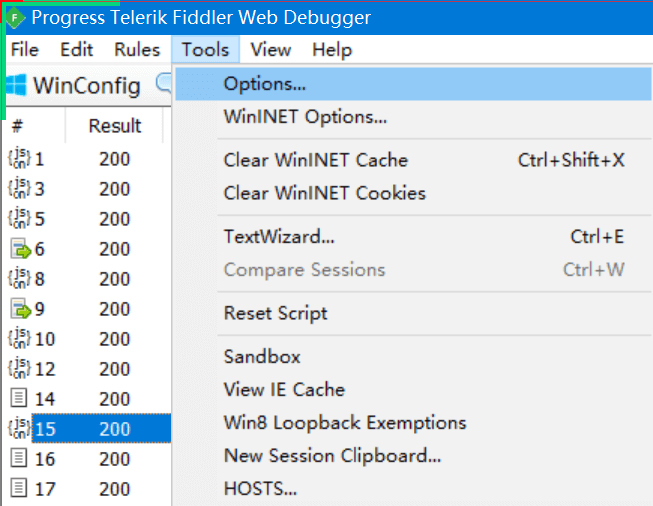Choose Reset Script in the menu
Viewport: 653px width, 506px height.
click(275, 313)
